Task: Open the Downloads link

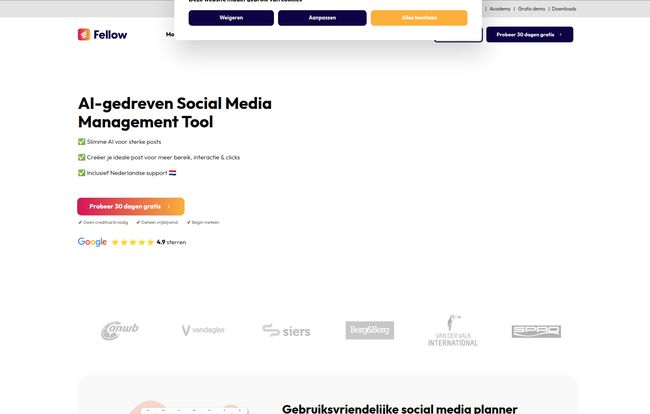Action: 564,9
